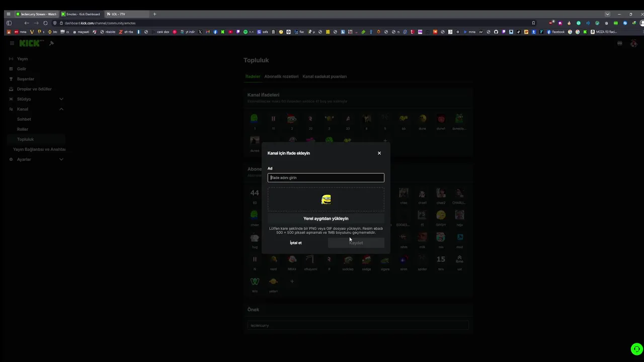Open 'Yayın' in the sidebar
Viewport: 644px width, 362px height.
point(22,59)
